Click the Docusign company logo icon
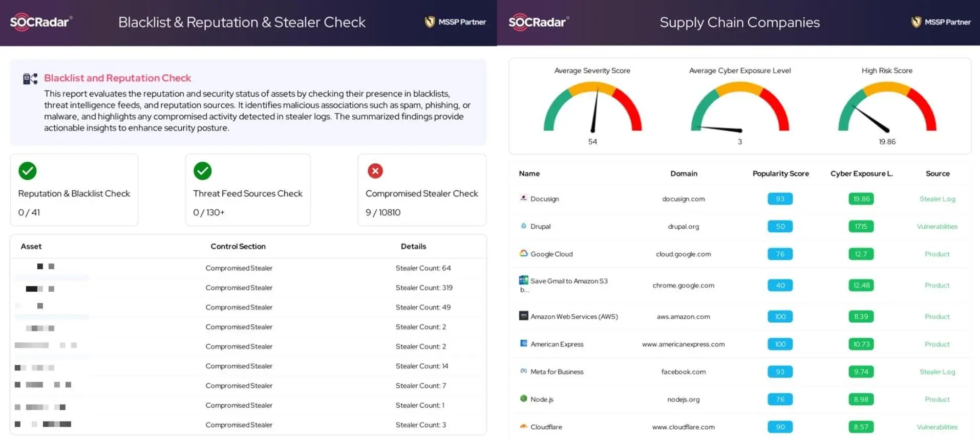The image size is (980, 440). coord(523,198)
